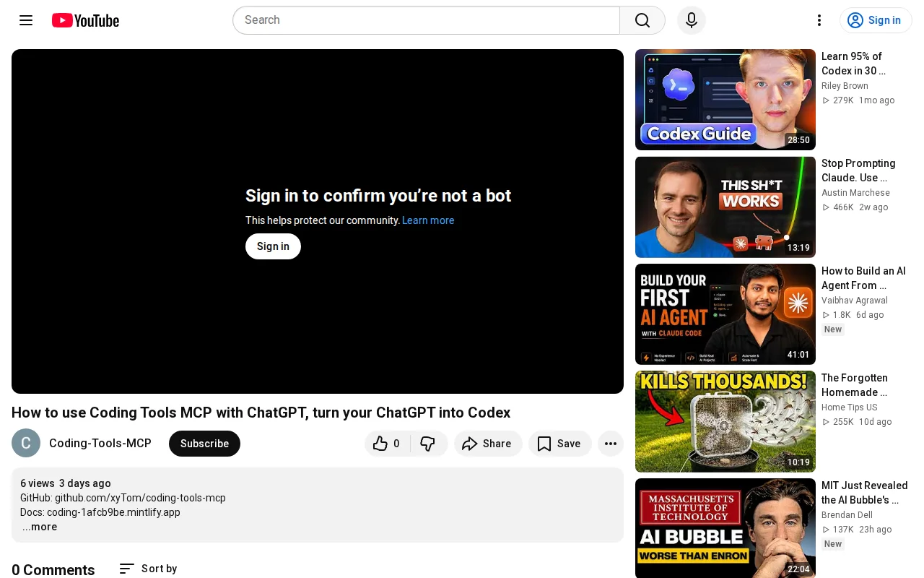This screenshot has height=578, width=924.
Task: Open the MIT AI Bubble thumbnail
Action: 725,528
